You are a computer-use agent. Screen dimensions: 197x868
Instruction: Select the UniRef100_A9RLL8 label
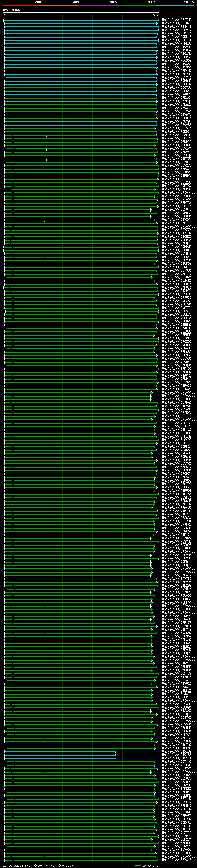point(177,37)
